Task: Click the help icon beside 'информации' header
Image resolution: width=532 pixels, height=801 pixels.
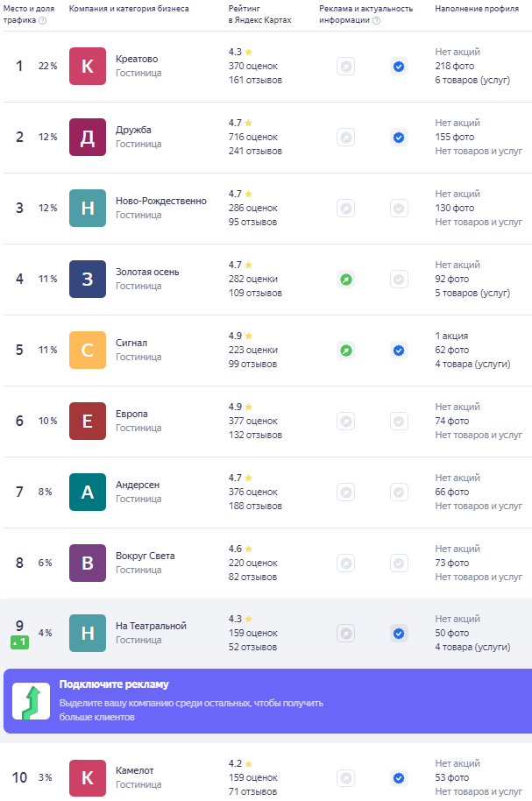Action: pos(376,20)
